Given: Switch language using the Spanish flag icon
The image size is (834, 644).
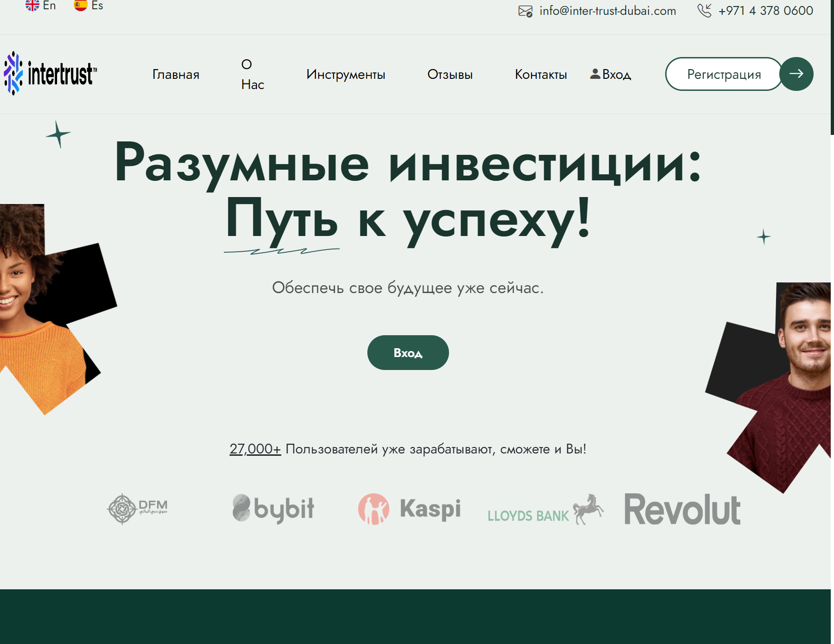Looking at the screenshot, I should [81, 6].
